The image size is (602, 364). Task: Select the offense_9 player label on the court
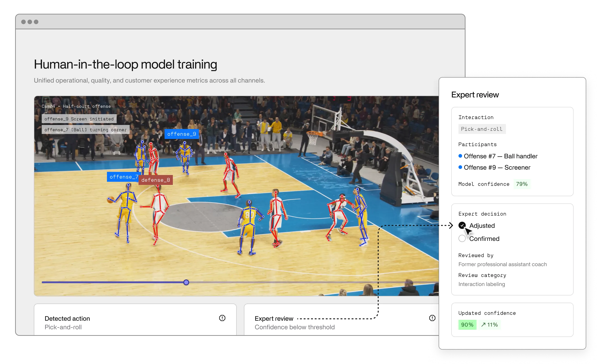pos(182,134)
